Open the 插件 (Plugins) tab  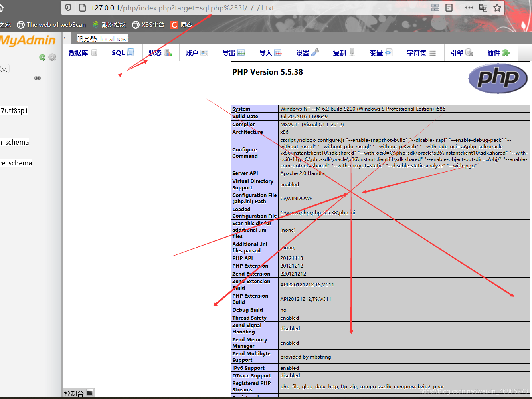pyautogui.click(x=498, y=53)
